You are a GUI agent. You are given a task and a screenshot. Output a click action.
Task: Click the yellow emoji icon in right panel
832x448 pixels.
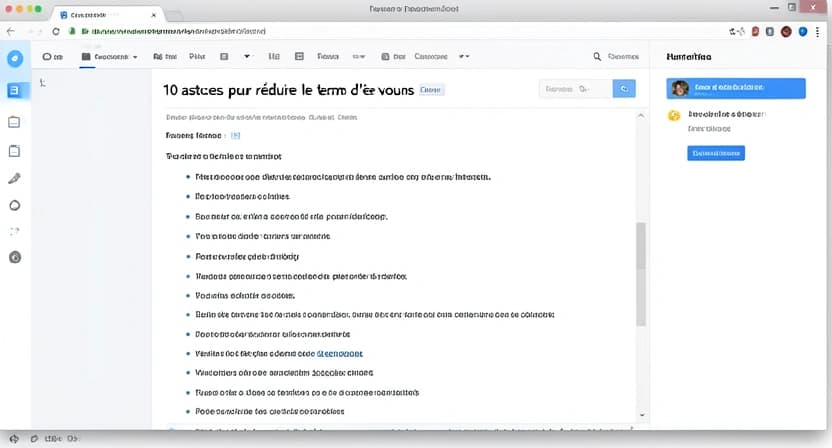pyautogui.click(x=674, y=115)
